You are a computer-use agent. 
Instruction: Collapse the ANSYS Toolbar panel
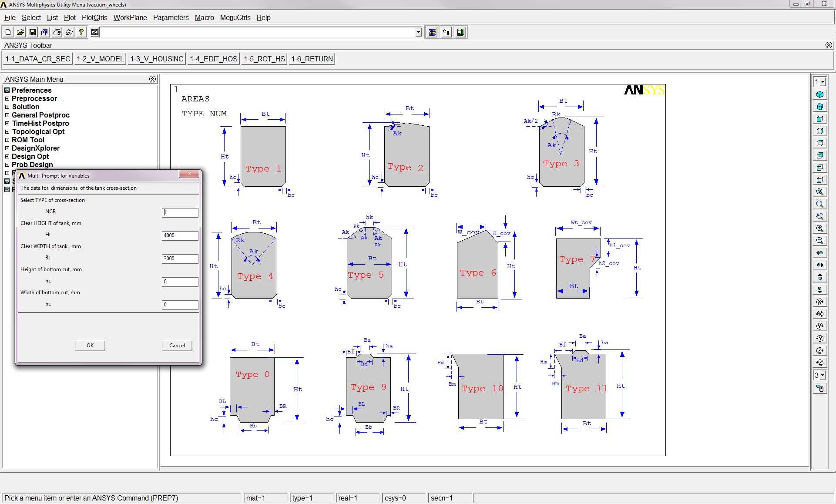tap(829, 45)
